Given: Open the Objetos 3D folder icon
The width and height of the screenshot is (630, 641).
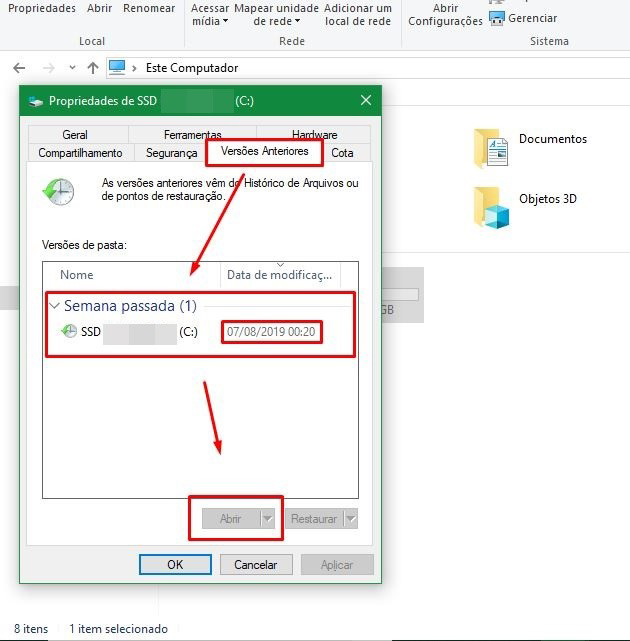Looking at the screenshot, I should click(491, 208).
